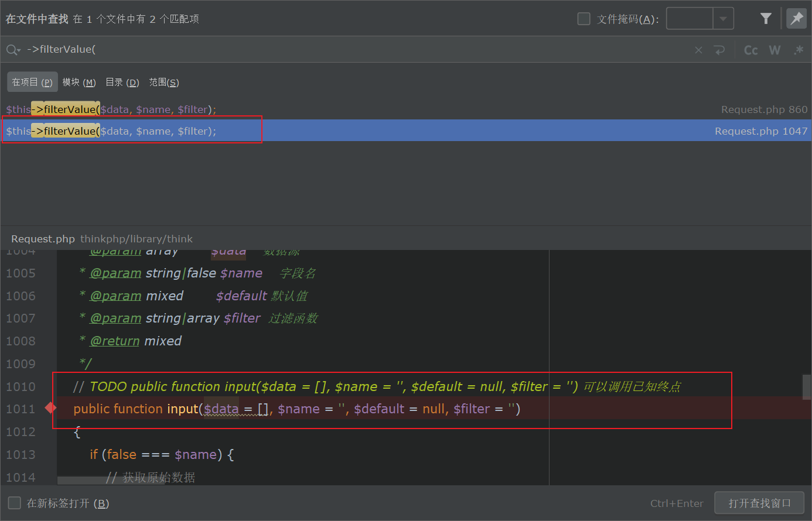The image size is (812, 521).
Task: Open search history via magnifier icon
Action: [x=13, y=50]
